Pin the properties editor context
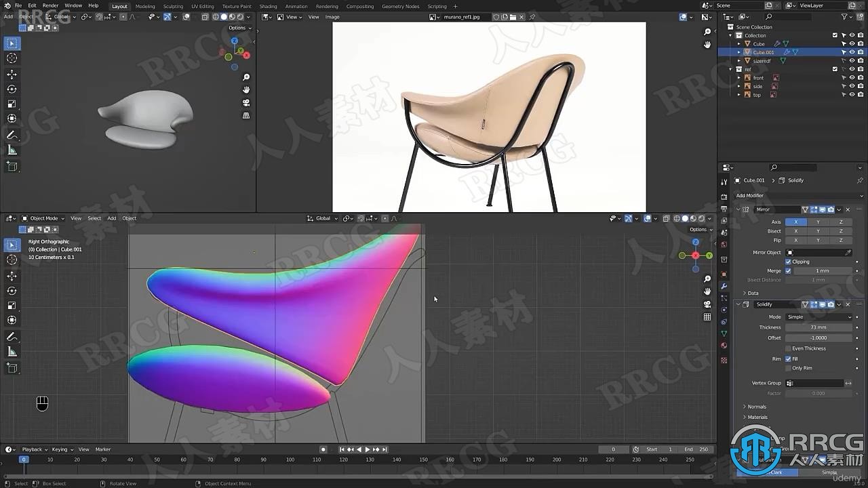The height and width of the screenshot is (488, 868). click(861, 180)
